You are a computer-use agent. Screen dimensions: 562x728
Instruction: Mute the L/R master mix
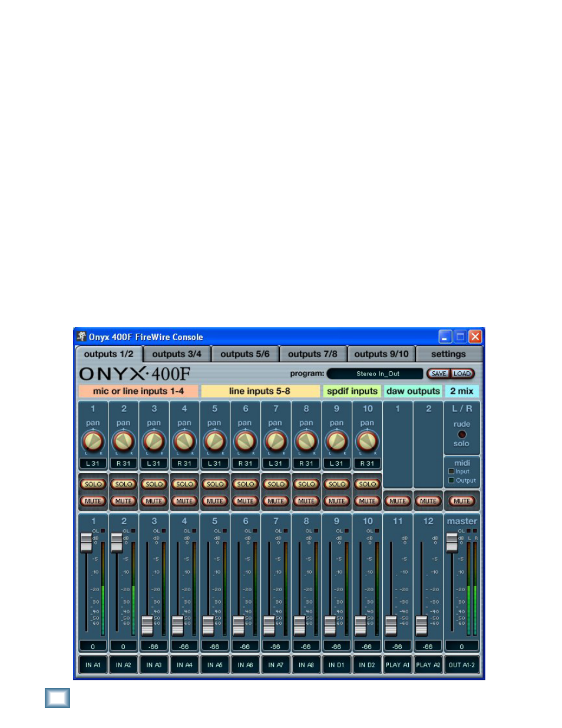462,501
